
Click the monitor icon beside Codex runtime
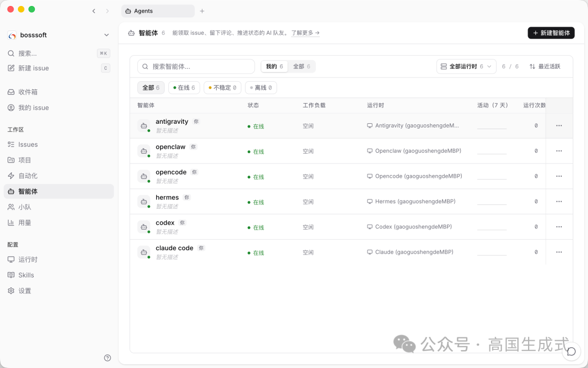tap(370, 227)
